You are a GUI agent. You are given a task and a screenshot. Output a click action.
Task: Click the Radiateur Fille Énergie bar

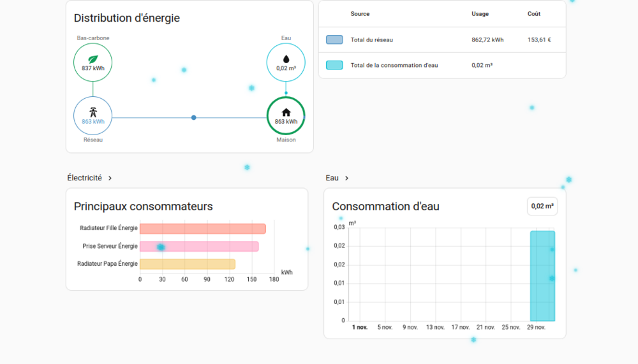pos(203,229)
